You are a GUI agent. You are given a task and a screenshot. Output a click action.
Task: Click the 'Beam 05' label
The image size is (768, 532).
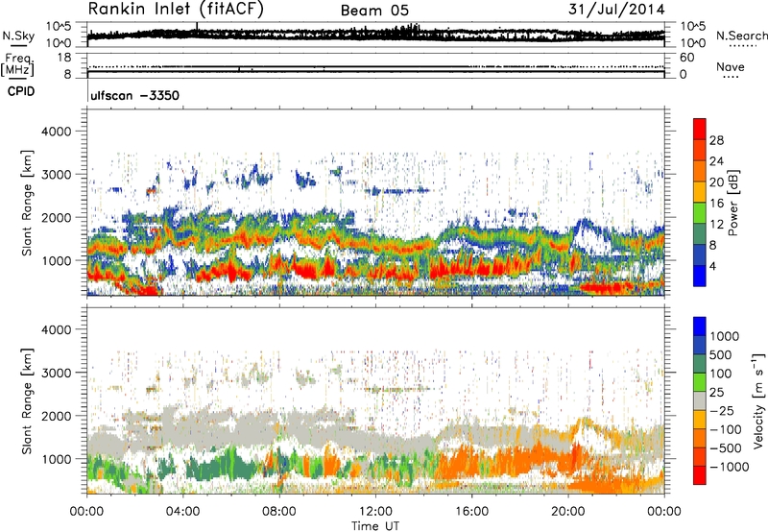(374, 11)
